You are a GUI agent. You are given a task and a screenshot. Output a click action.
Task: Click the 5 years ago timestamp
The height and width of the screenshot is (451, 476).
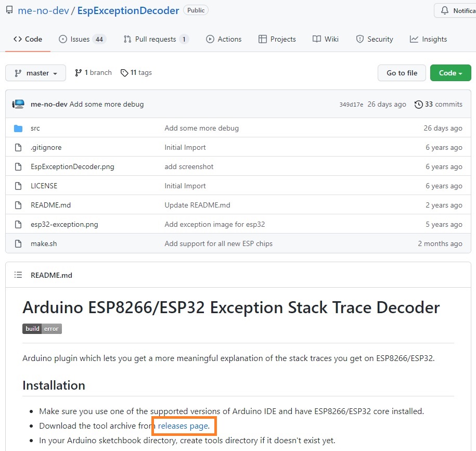click(444, 224)
